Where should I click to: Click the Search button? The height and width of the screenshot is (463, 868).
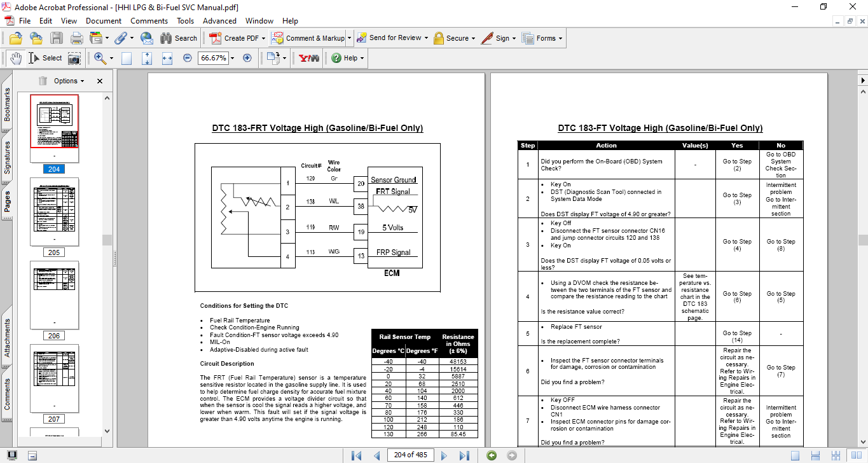click(x=179, y=38)
